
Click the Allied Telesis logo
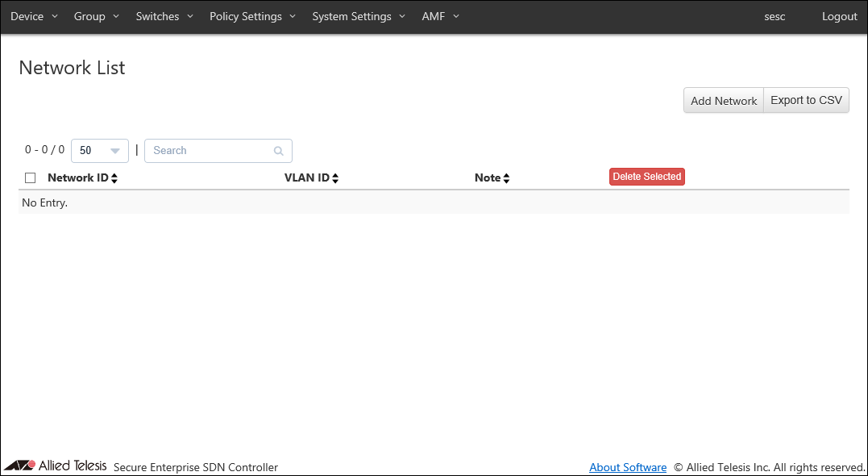(x=55, y=466)
